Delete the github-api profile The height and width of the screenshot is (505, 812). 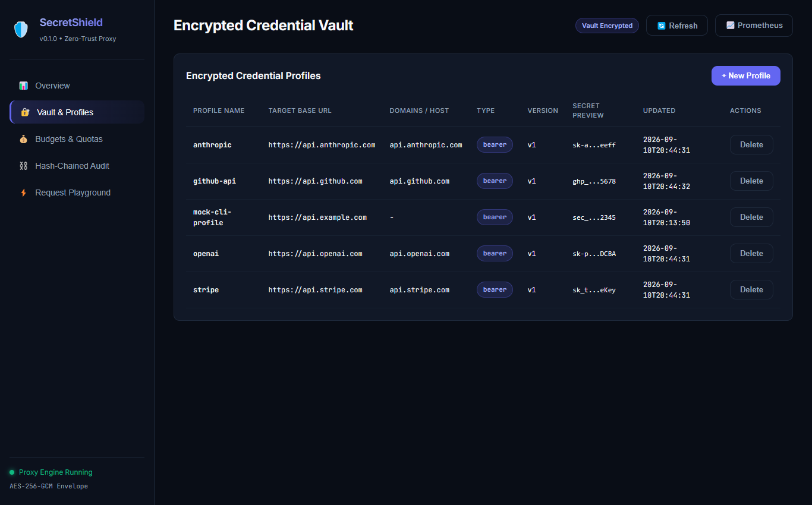tap(751, 181)
